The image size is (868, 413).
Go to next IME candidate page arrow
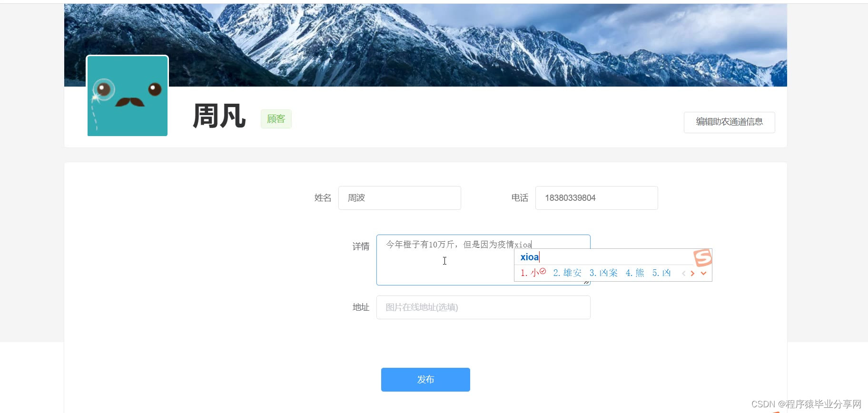tap(692, 273)
